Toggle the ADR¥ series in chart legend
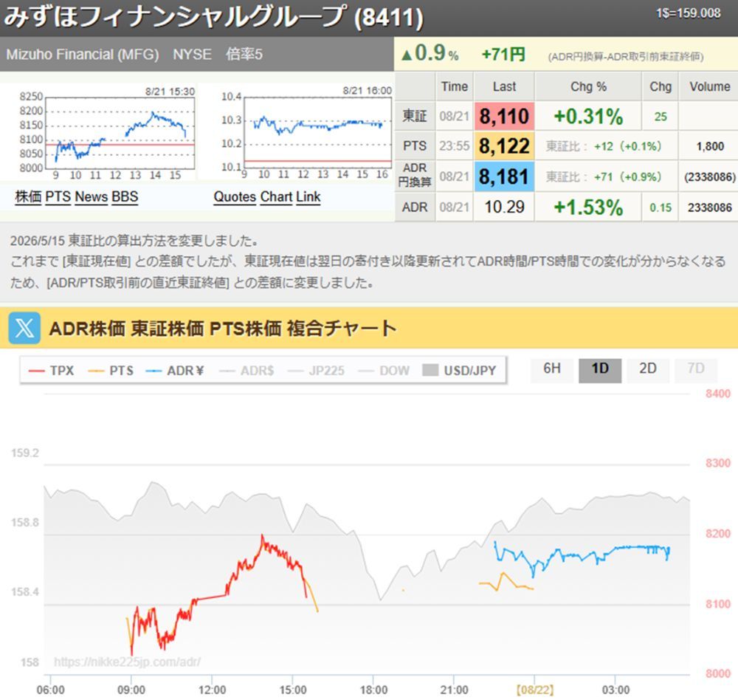The image size is (738, 700). pyautogui.click(x=175, y=371)
